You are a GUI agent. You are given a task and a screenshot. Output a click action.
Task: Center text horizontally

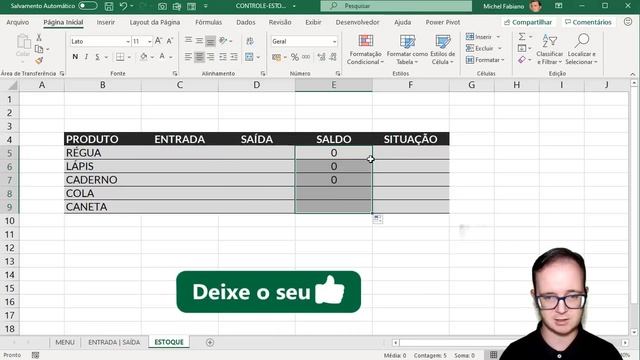199,57
